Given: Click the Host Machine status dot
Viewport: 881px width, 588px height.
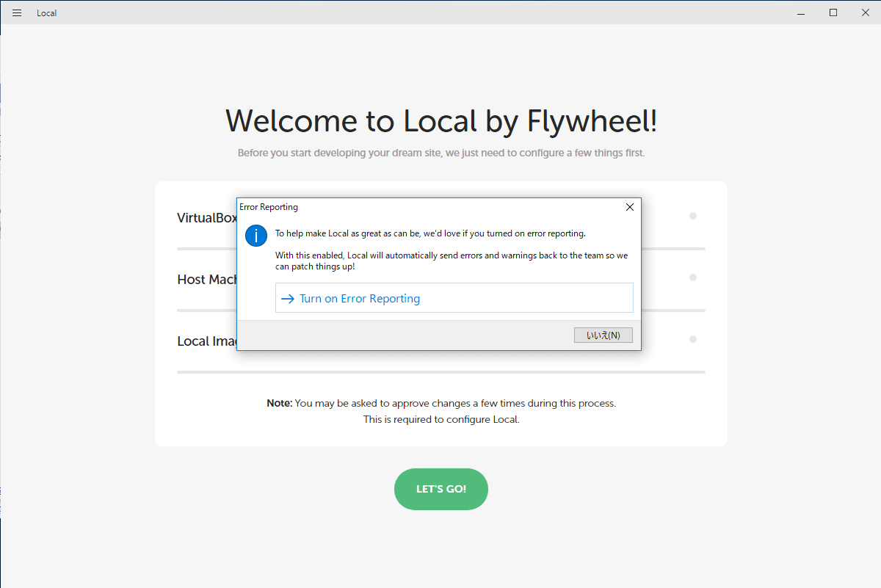Looking at the screenshot, I should [x=693, y=277].
